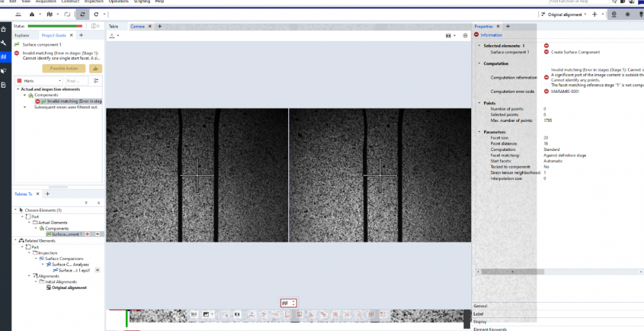Open the Acquisition menu
The image size is (644, 331).
click(46, 2)
